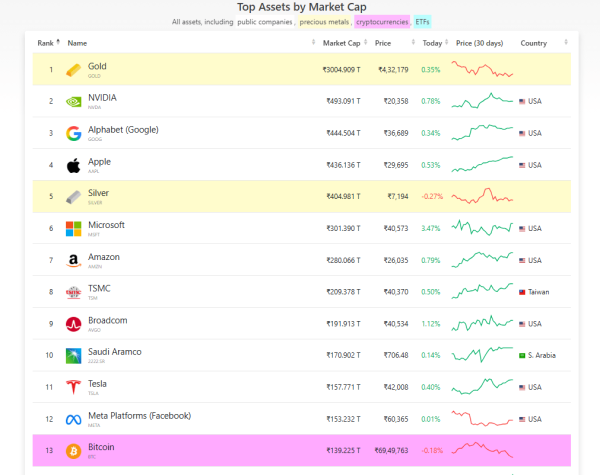Open the Microsoft company name link
The height and width of the screenshot is (475, 600).
(x=106, y=225)
